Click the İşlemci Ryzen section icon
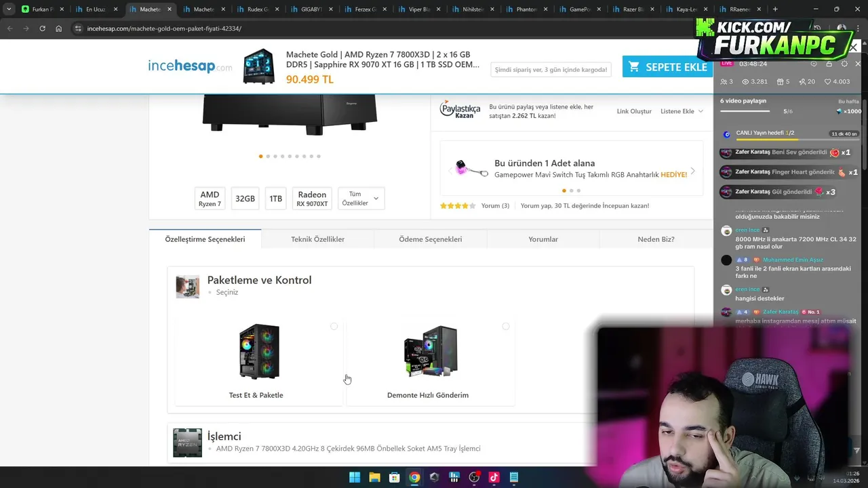Screen dimensions: 868x488 [187, 443]
